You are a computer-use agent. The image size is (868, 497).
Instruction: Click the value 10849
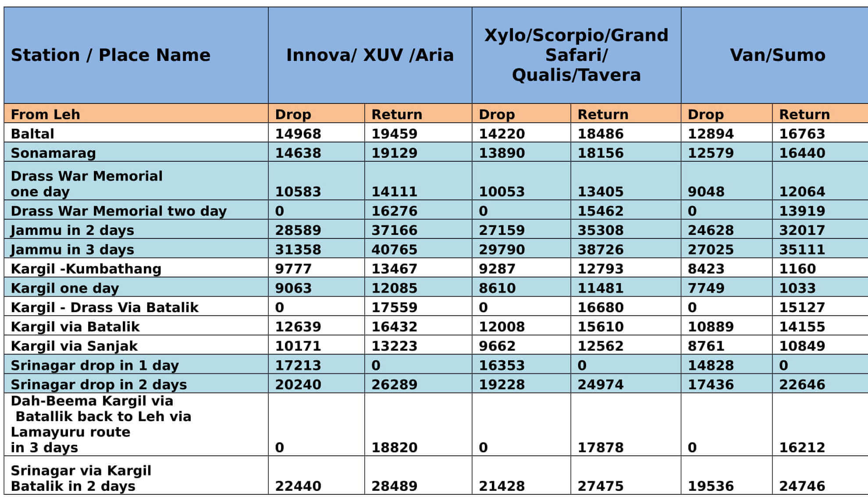point(802,346)
